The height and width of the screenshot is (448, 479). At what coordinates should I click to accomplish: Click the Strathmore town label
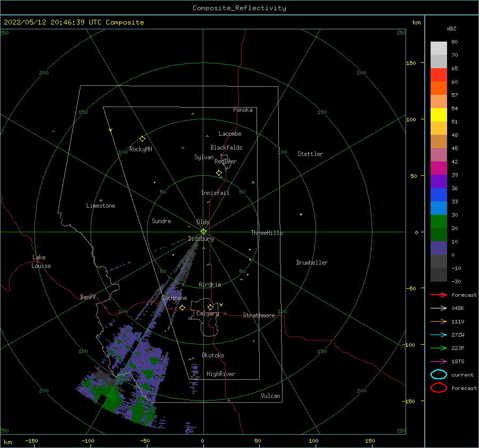tap(259, 315)
